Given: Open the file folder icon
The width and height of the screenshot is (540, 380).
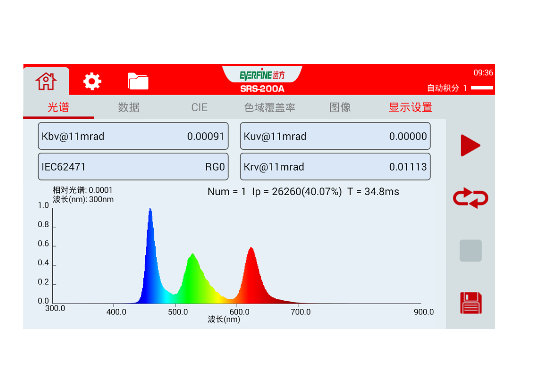Looking at the screenshot, I should tap(138, 81).
